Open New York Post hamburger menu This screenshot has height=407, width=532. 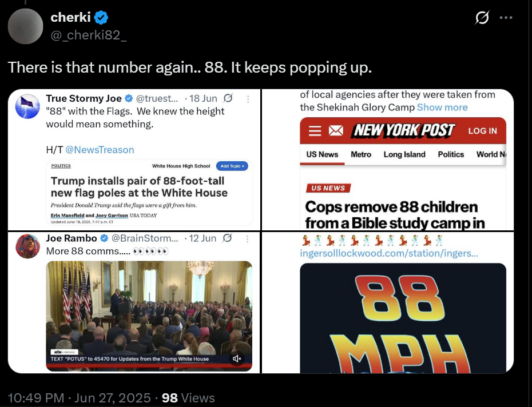click(x=315, y=130)
